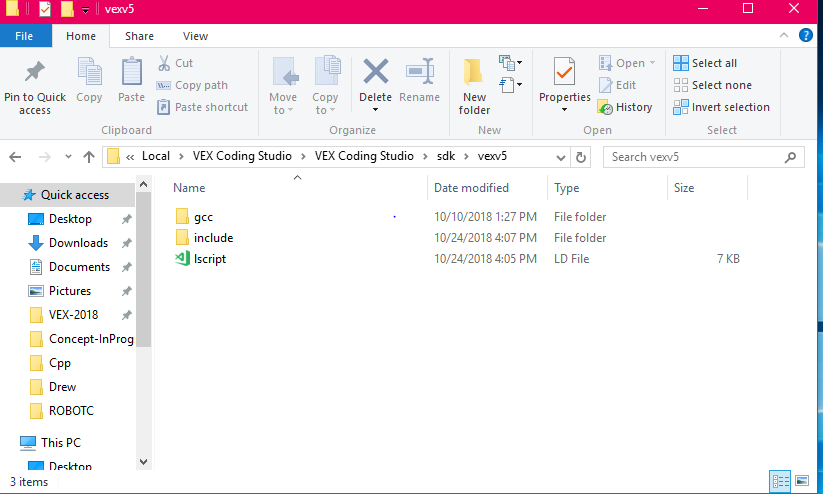The image size is (823, 494).
Task: Open the Help question mark icon
Action: click(x=806, y=35)
